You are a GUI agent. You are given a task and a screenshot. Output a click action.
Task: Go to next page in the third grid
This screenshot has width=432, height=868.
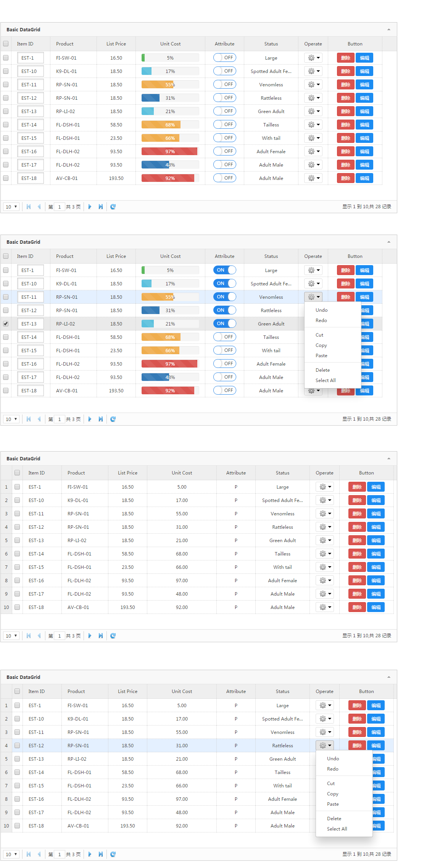click(90, 636)
